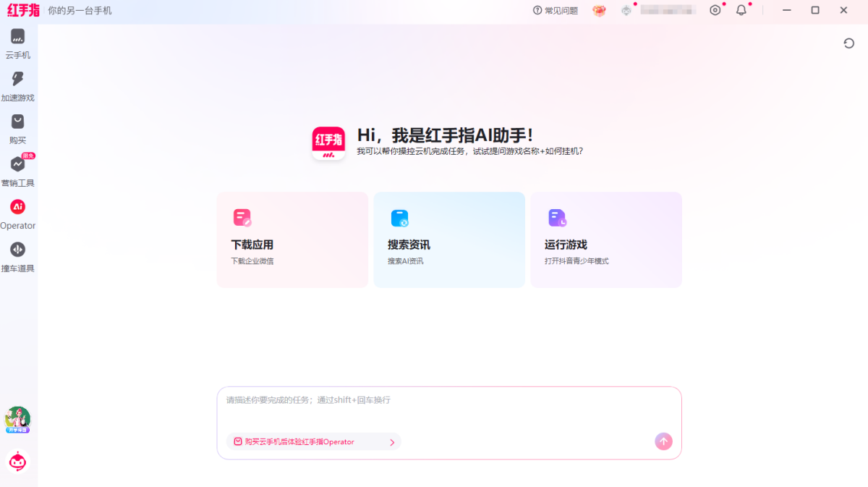Open the 购买 shopping bag icon
This screenshot has width=868, height=487.
click(18, 122)
